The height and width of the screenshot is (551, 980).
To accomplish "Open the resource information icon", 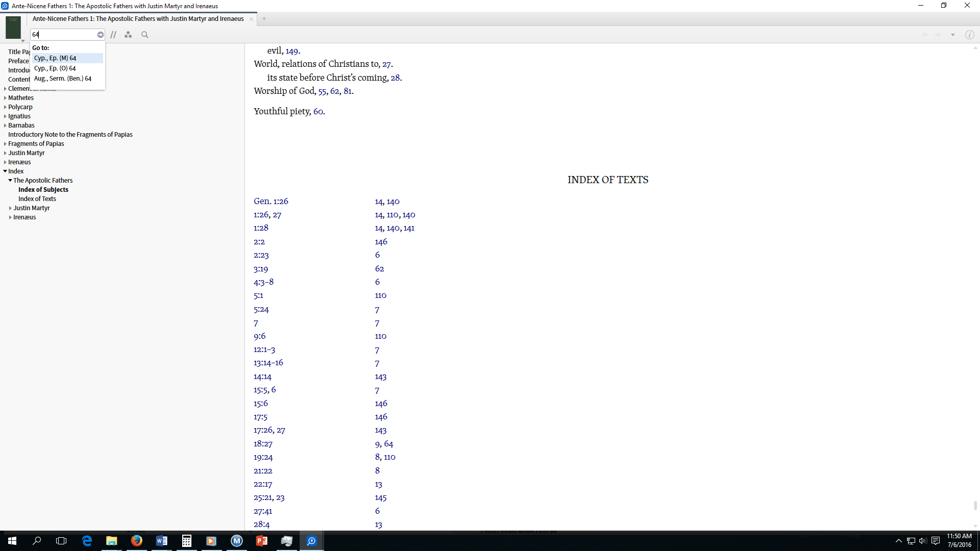I will coord(969,35).
